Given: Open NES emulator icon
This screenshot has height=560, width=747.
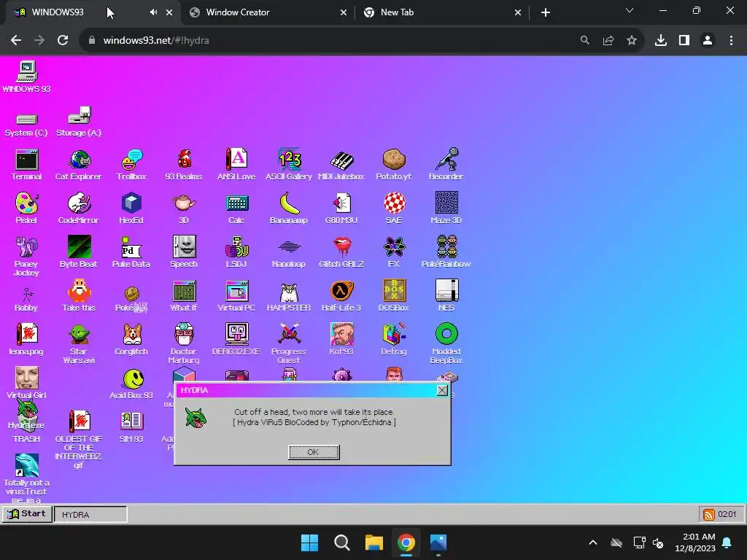Looking at the screenshot, I should point(446,296).
